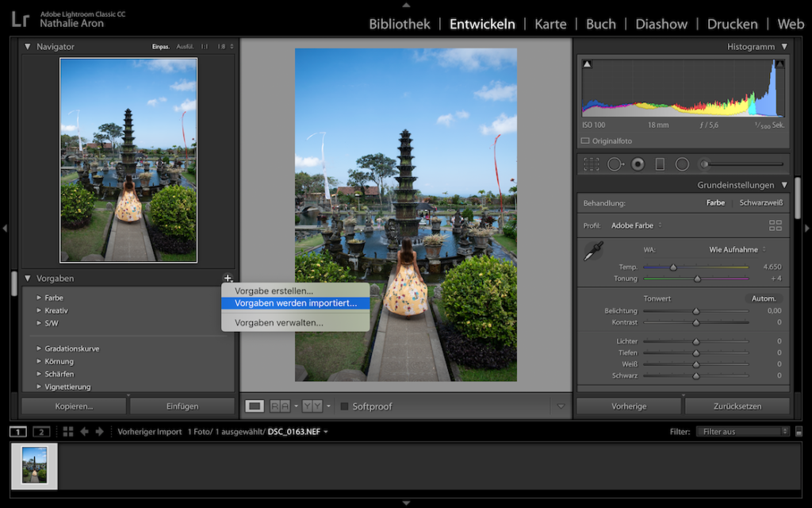Click the Zurücksetzen button

point(737,406)
